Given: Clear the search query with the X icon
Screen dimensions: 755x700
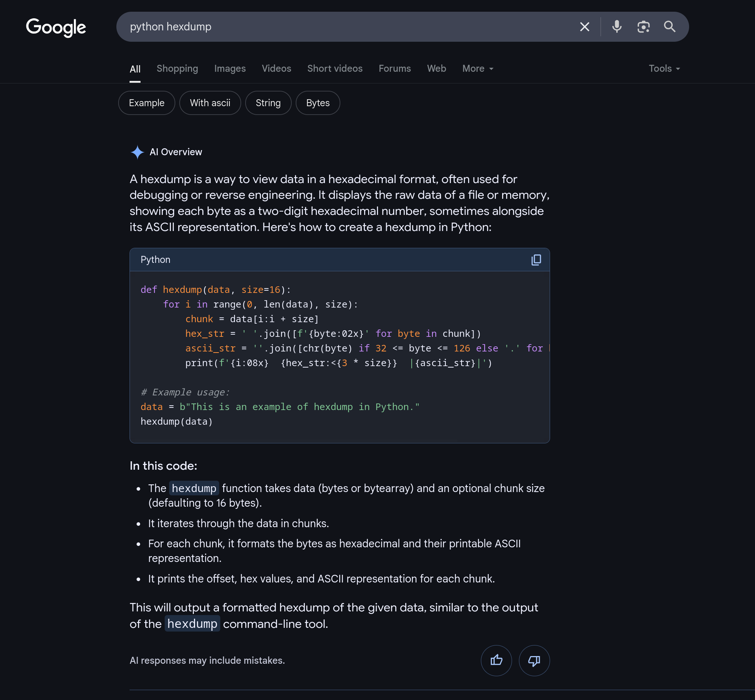Looking at the screenshot, I should click(x=584, y=26).
